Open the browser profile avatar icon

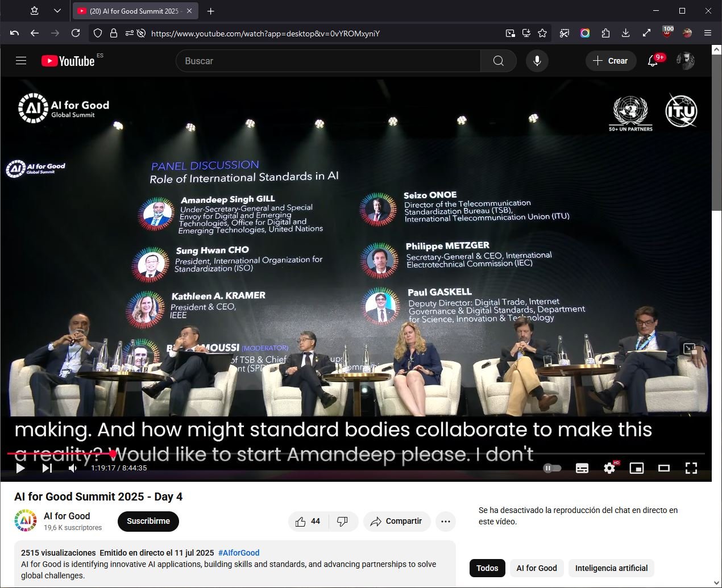point(687,33)
